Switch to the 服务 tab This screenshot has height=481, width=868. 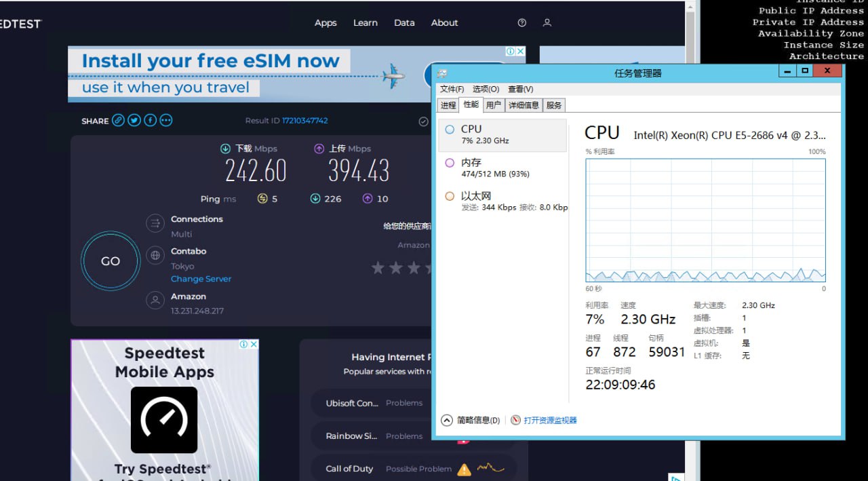coord(554,105)
